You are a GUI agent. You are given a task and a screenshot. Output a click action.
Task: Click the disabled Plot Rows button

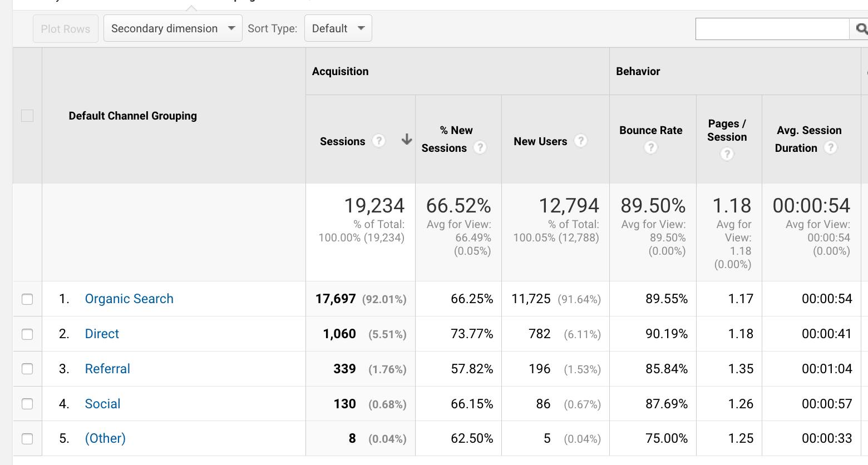tap(66, 28)
